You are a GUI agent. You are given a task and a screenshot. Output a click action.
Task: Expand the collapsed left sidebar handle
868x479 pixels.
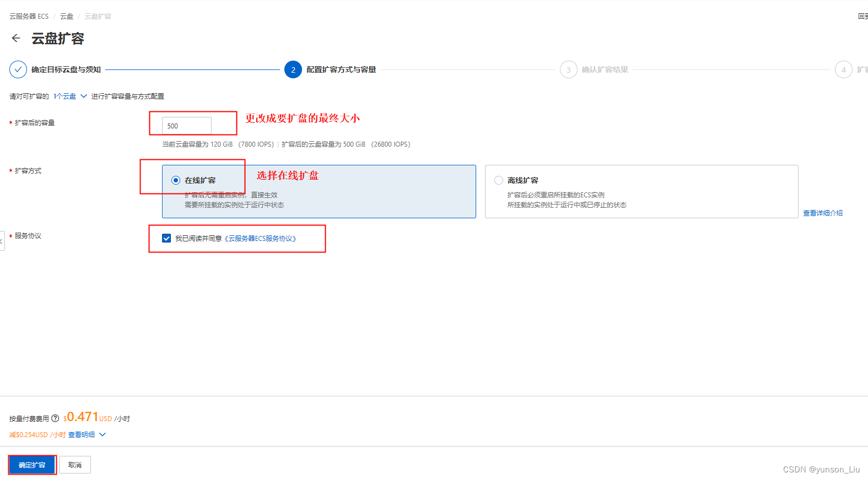2,241
